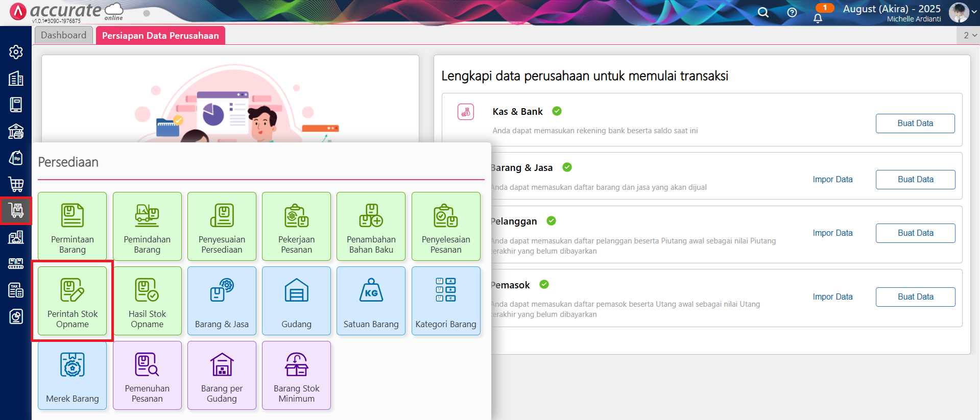The image size is (980, 420).
Task: Open the settings gear in the sidebar
Action: coord(16,52)
